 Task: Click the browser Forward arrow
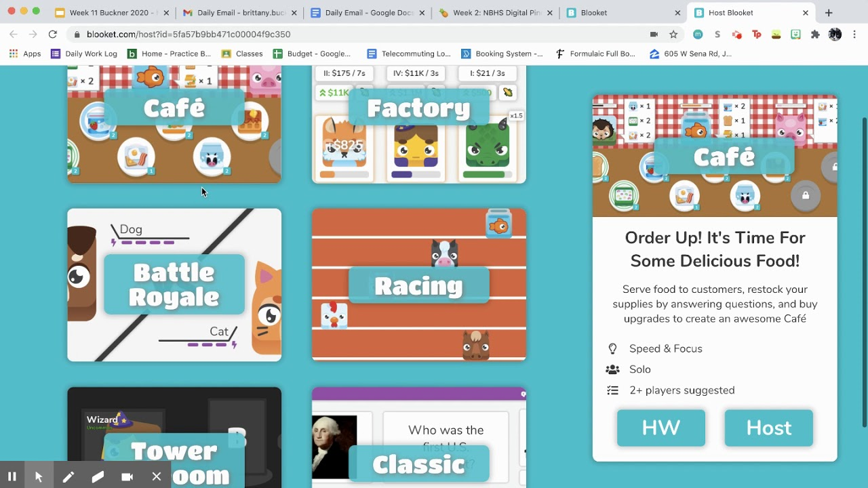[x=33, y=34]
